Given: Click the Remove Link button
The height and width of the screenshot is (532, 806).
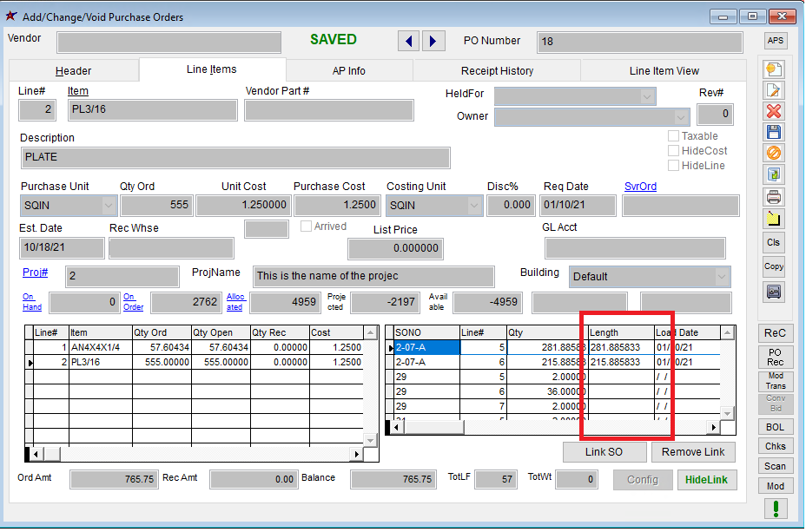Looking at the screenshot, I should point(693,452).
